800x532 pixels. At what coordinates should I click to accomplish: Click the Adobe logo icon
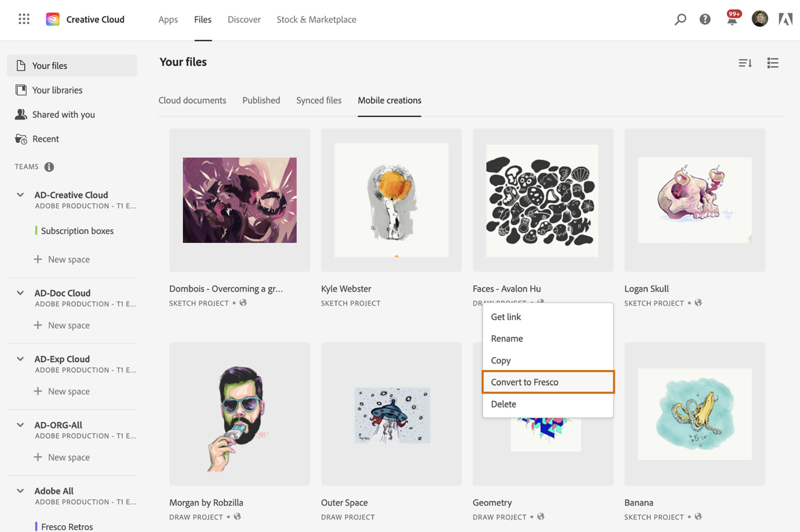click(x=785, y=19)
